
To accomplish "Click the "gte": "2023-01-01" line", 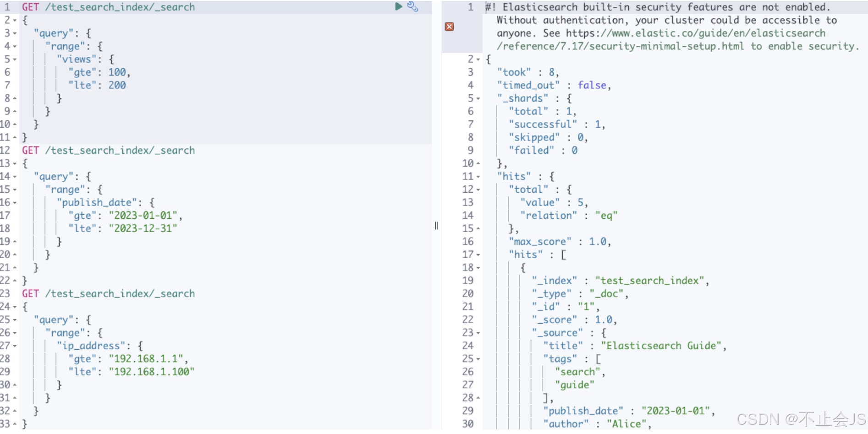I will coord(125,216).
